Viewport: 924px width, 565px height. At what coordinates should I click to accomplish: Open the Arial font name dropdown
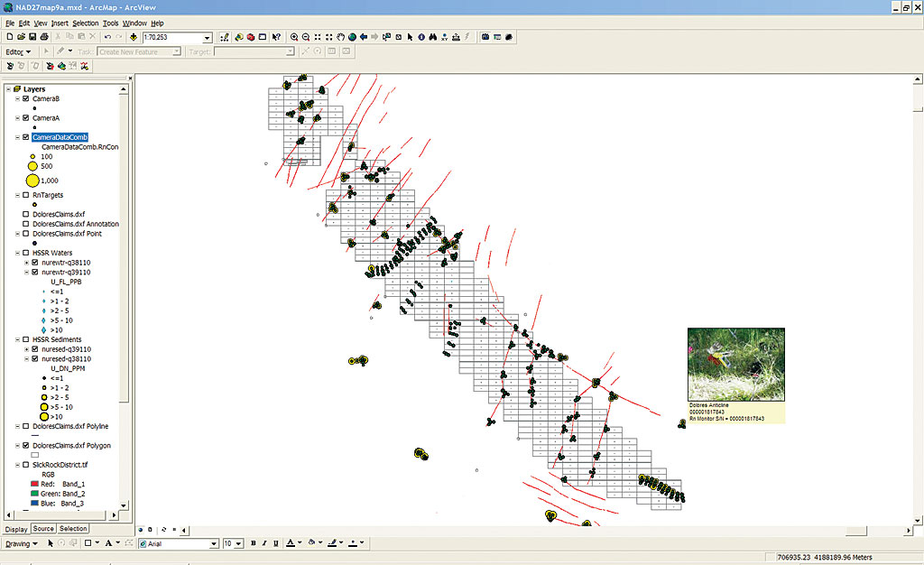tap(214, 544)
